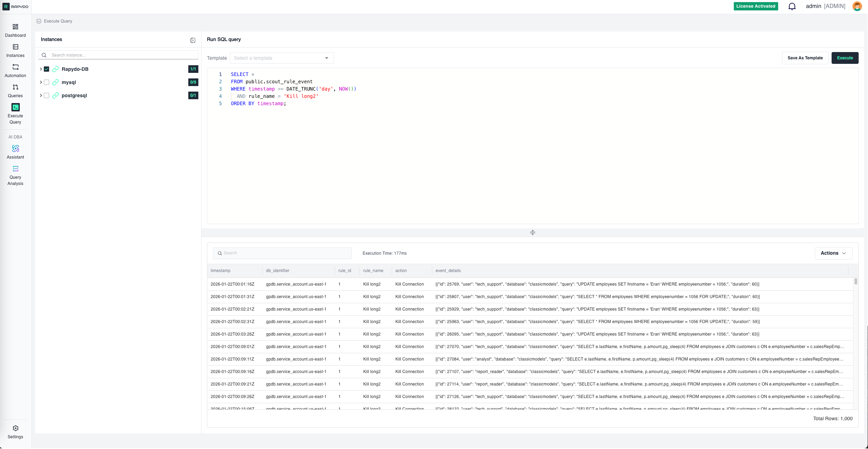Open the Dashboard sidebar icon

coord(15,27)
